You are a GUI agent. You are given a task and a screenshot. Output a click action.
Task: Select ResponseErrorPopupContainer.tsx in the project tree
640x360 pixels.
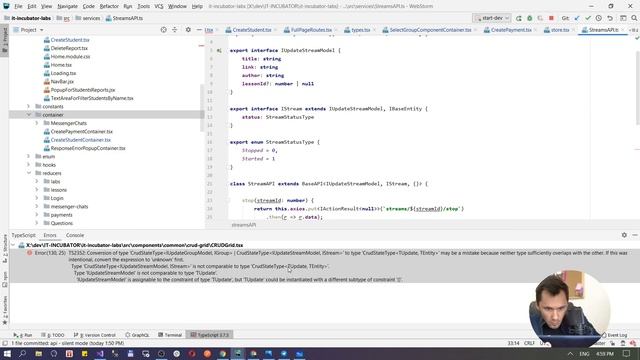coord(88,148)
